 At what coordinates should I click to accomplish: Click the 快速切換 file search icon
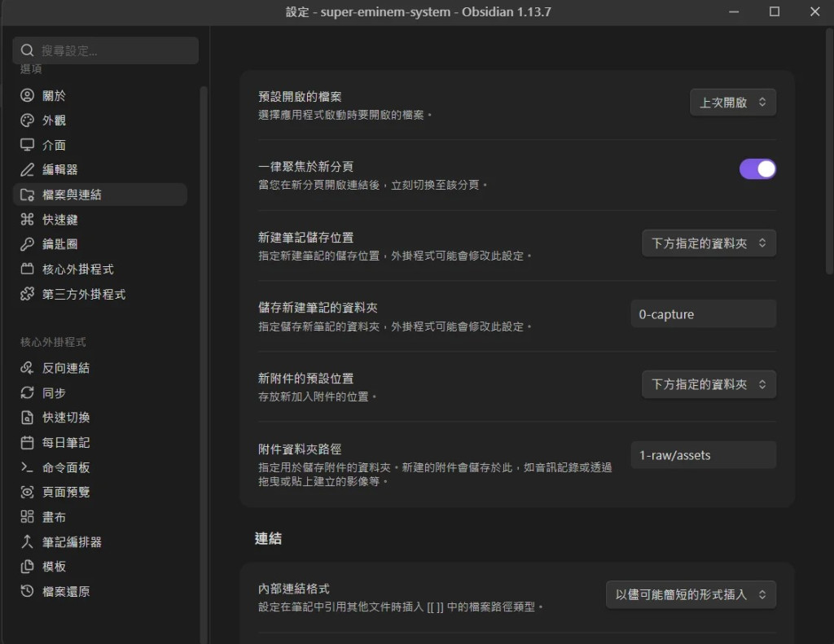coord(27,418)
